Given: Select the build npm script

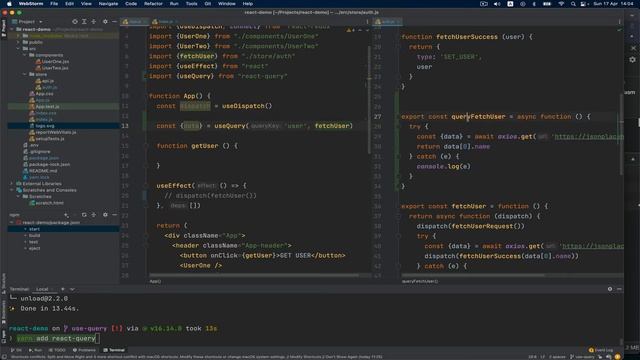Looking at the screenshot, I should 34,236.
